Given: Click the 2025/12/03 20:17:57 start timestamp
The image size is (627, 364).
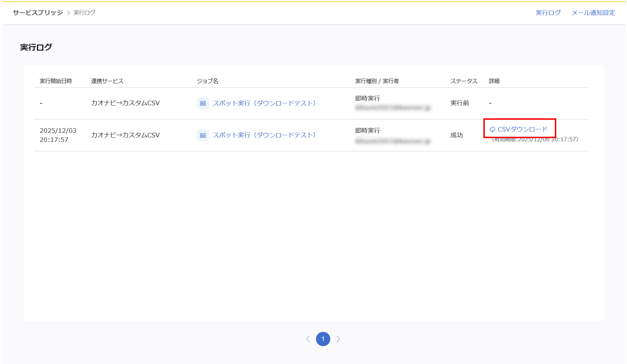Looking at the screenshot, I should 58,135.
